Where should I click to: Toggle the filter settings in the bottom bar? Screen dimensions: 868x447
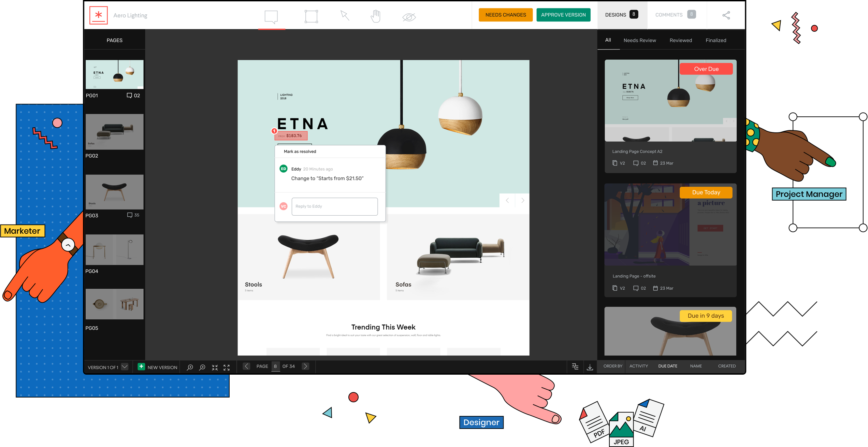click(x=575, y=366)
